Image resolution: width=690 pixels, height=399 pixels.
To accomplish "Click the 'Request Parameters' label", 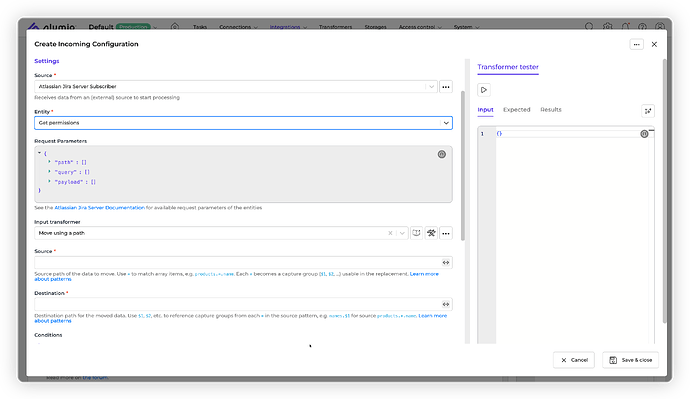I will (60, 141).
